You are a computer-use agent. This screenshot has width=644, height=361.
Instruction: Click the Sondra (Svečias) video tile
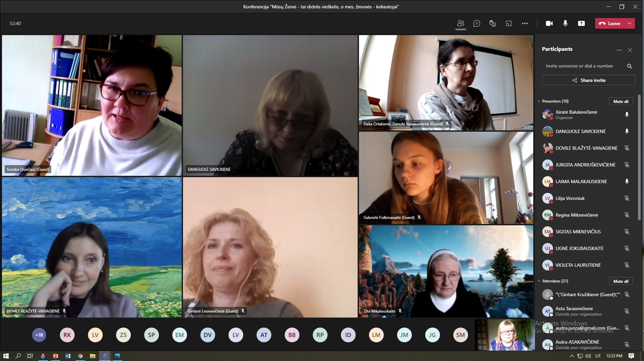click(92, 105)
